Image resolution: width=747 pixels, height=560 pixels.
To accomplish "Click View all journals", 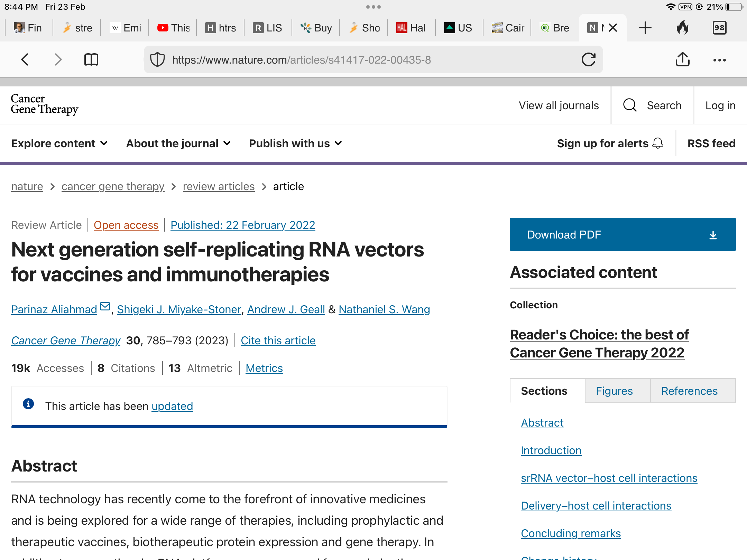I will pyautogui.click(x=559, y=105).
